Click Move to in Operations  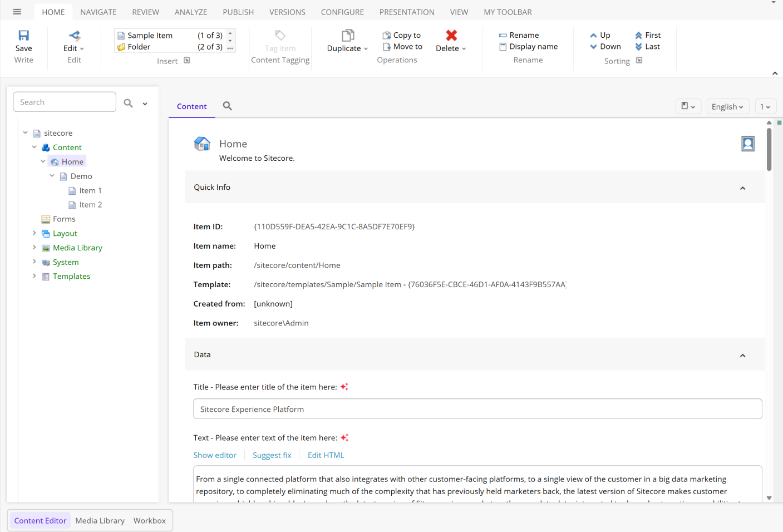coord(402,47)
